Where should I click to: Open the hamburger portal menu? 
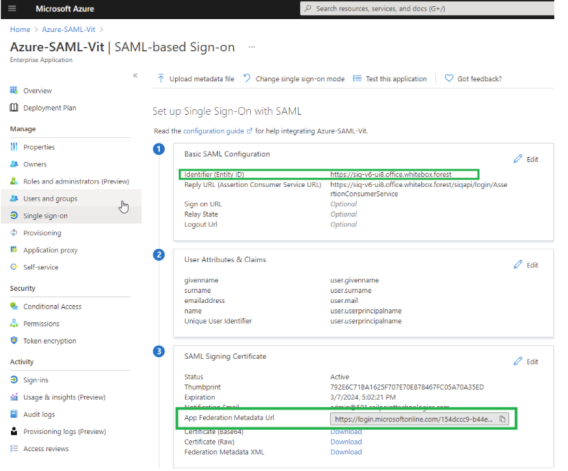(x=12, y=8)
